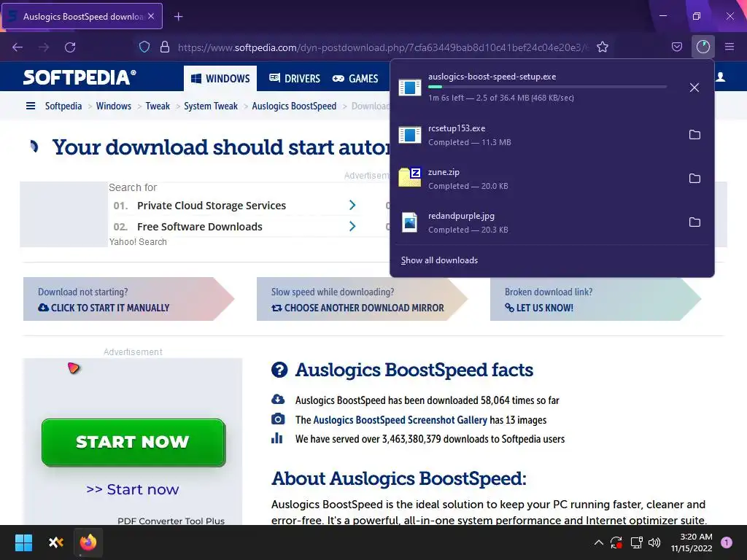The height and width of the screenshot is (560, 747).
Task: Click the '>> Start now' ad link
Action: [133, 489]
